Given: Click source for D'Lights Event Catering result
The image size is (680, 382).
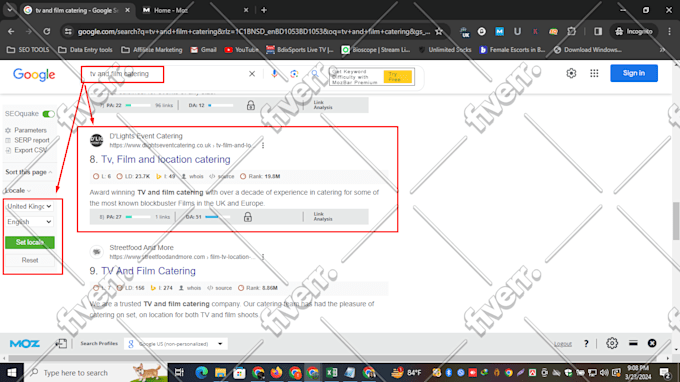Looking at the screenshot, I should coord(222,176).
